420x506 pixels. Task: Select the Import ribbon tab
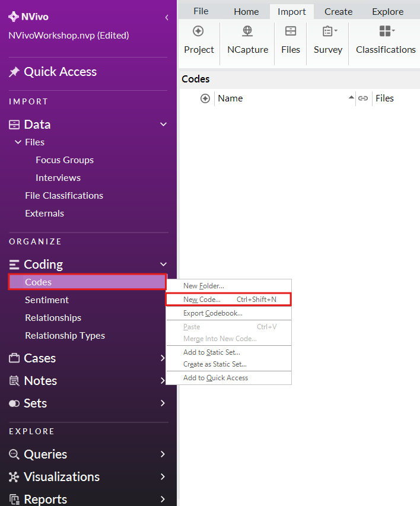click(291, 12)
